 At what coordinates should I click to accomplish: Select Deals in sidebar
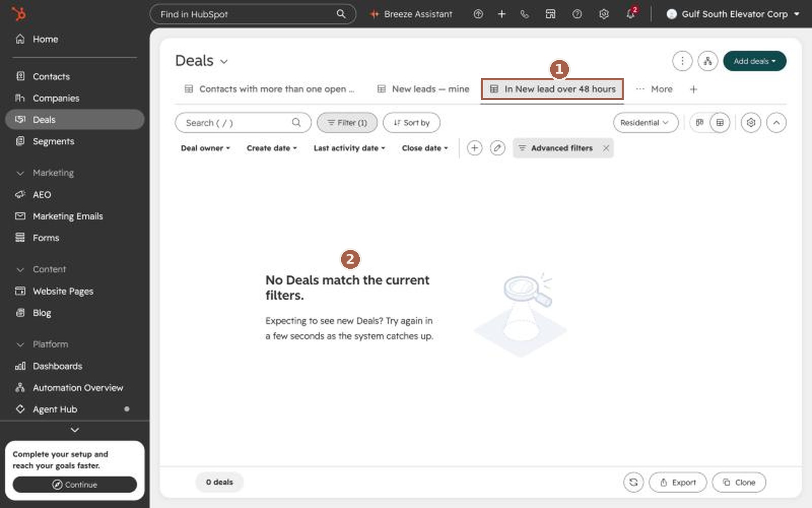(75, 119)
